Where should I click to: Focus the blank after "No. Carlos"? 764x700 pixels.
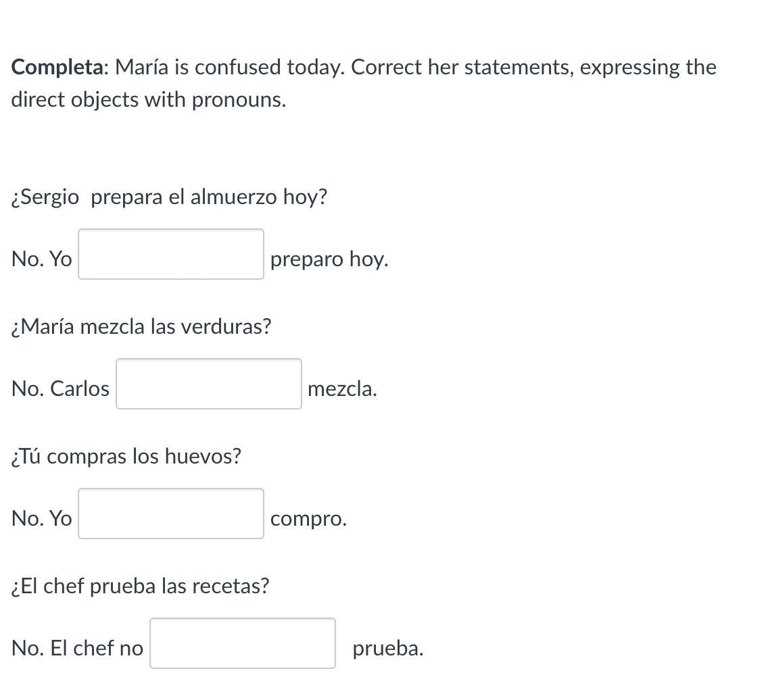pyautogui.click(x=208, y=384)
